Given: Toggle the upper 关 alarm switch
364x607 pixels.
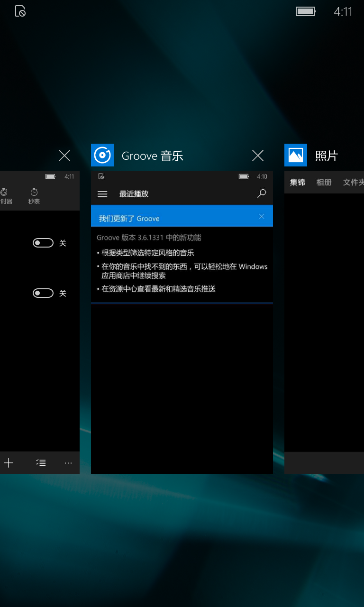Looking at the screenshot, I should pos(43,243).
